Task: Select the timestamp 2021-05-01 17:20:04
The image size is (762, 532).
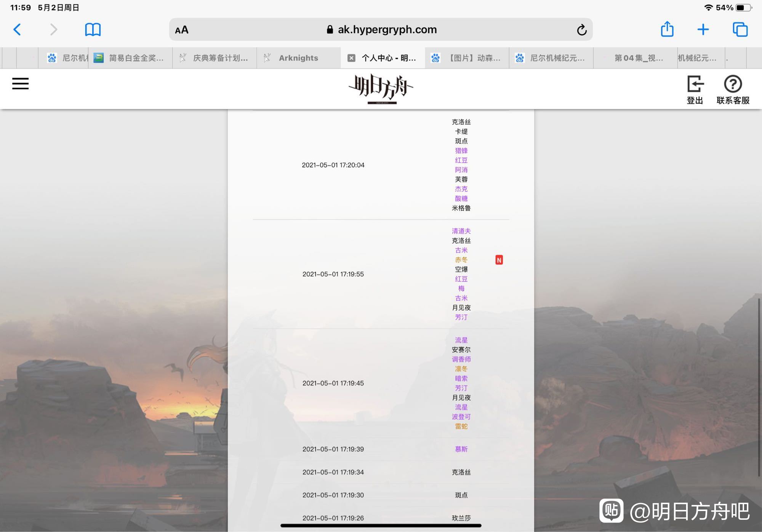Action: pos(333,165)
